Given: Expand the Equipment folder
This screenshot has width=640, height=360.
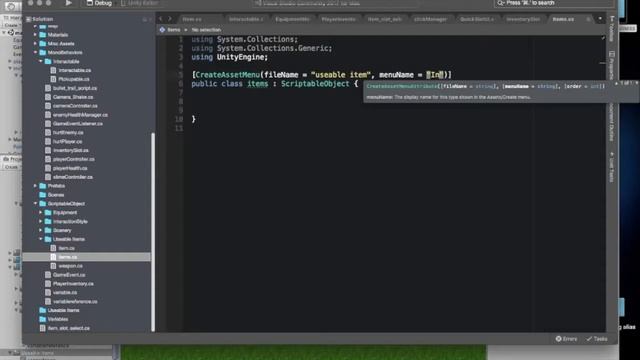Looking at the screenshot, I should (x=41, y=212).
